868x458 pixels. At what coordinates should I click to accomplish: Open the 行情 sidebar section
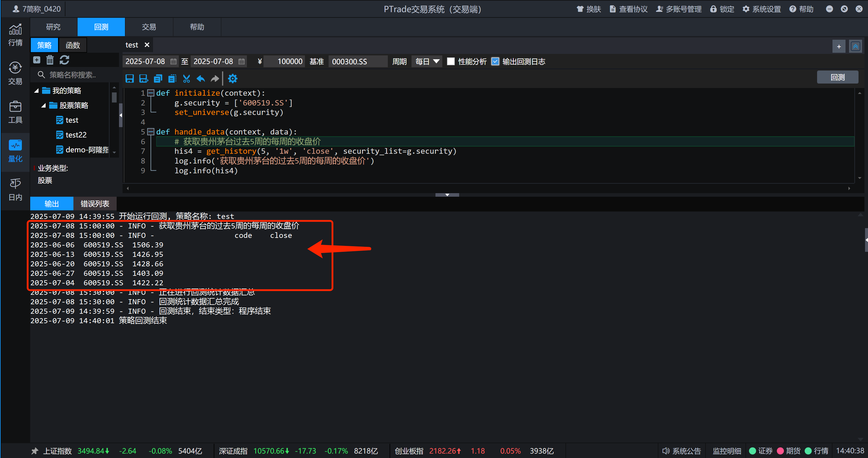tap(15, 35)
